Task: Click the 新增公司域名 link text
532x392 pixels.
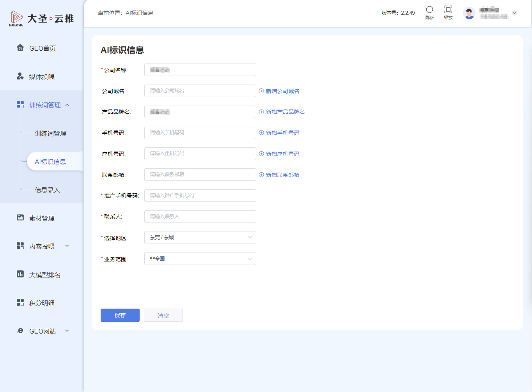Action: 282,91
